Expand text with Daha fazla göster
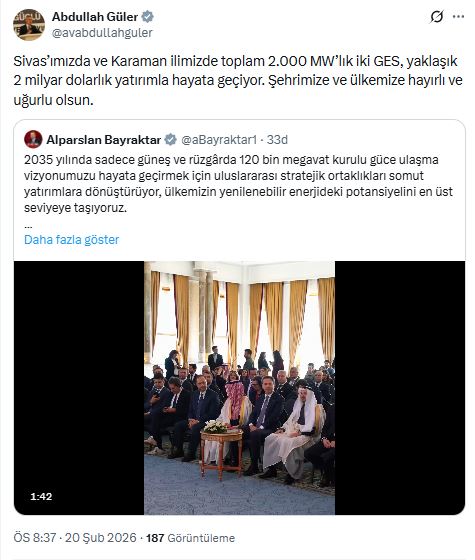Screen dimensions: 475x560 coord(71,240)
